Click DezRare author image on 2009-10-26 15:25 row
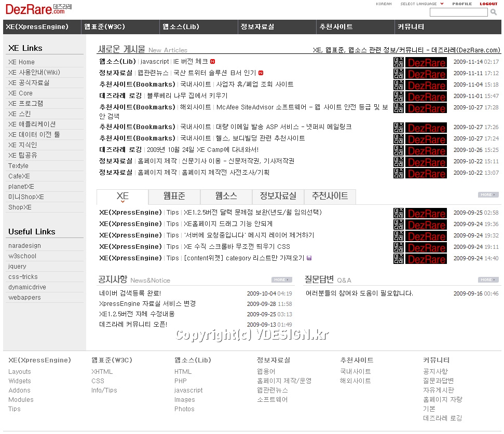The width and height of the screenshot is (504, 434). pyautogui.click(x=420, y=150)
